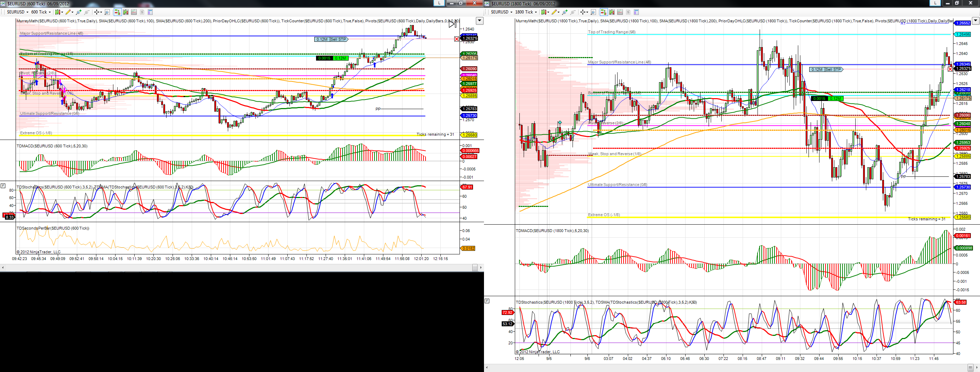Toggle the F panel marker beside 600 Tick stochastics
The image size is (980, 372).
click(x=3, y=186)
